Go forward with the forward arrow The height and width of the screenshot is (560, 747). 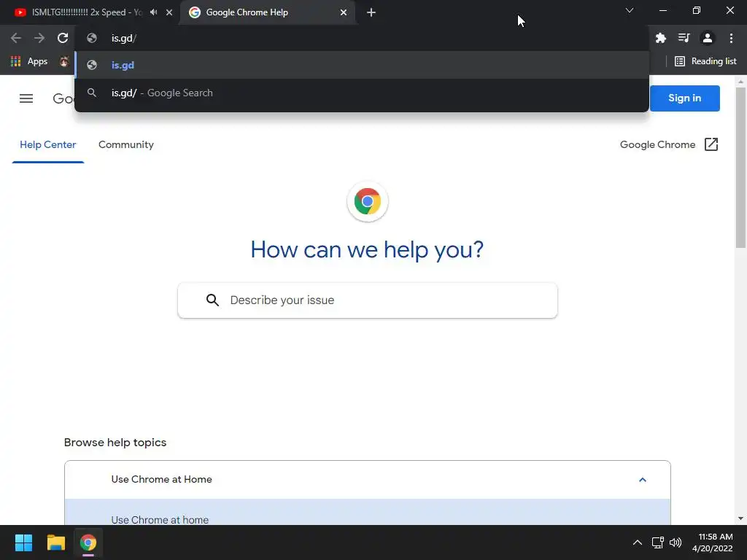(39, 38)
